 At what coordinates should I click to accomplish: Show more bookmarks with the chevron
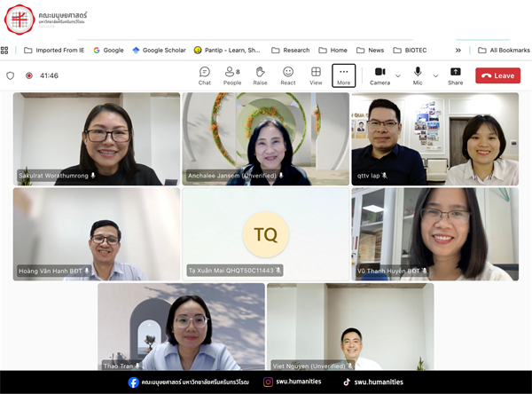(458, 51)
